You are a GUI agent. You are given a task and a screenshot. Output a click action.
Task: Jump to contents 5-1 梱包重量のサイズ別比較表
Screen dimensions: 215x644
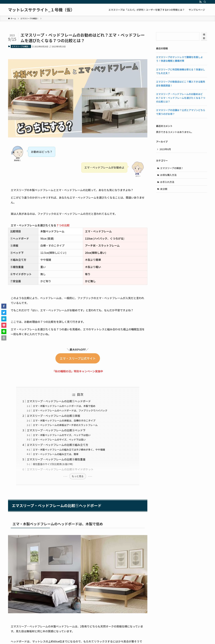coord(53,464)
